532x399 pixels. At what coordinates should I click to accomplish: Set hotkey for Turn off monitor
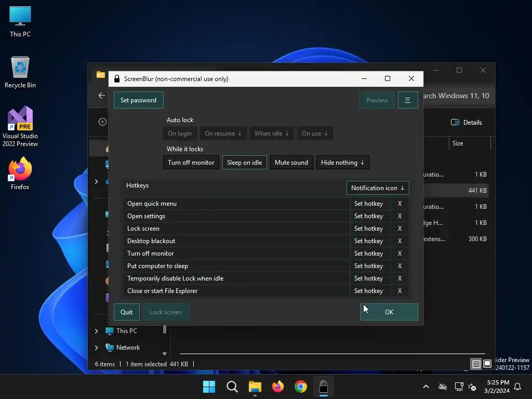[x=369, y=254]
